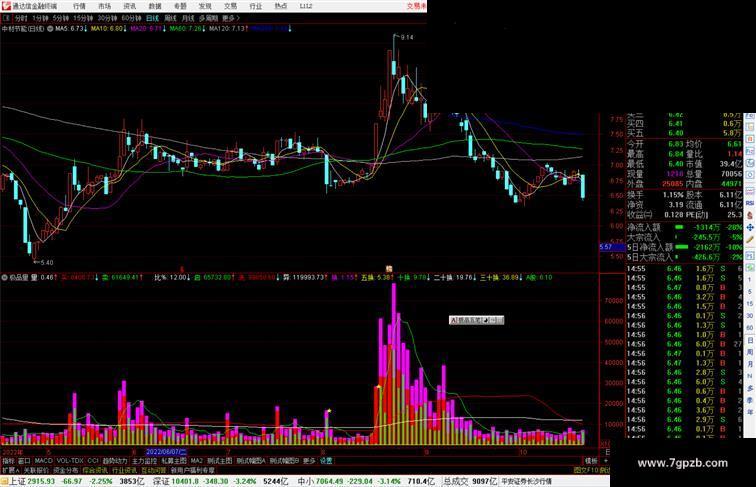Click the 周 weekly period shortcut in right sidebar
The image size is (756, 487).
[x=750, y=352]
